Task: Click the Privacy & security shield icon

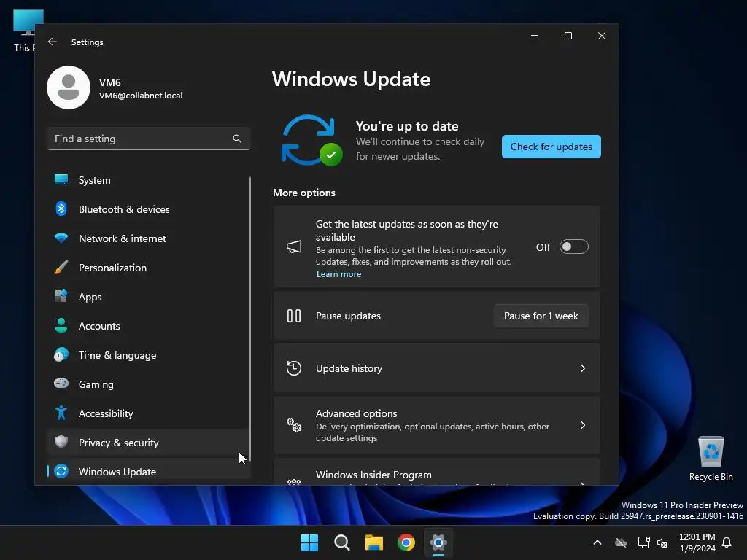Action: click(x=61, y=442)
